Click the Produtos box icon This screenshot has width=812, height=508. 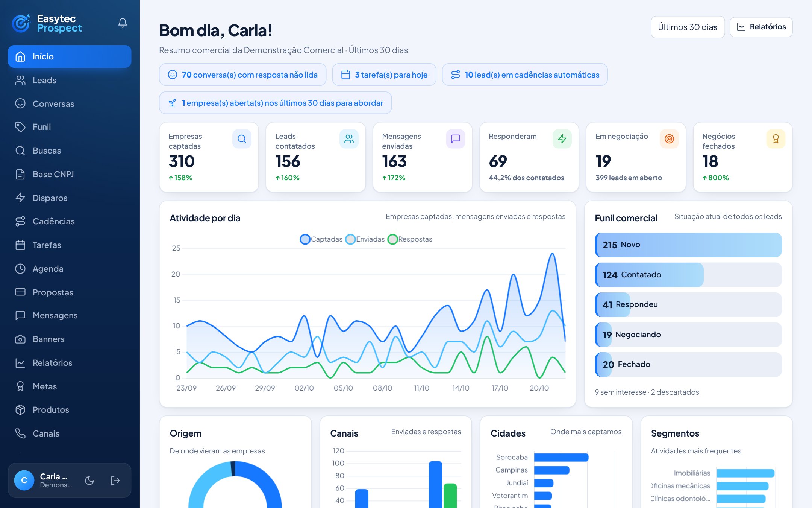tap(20, 410)
